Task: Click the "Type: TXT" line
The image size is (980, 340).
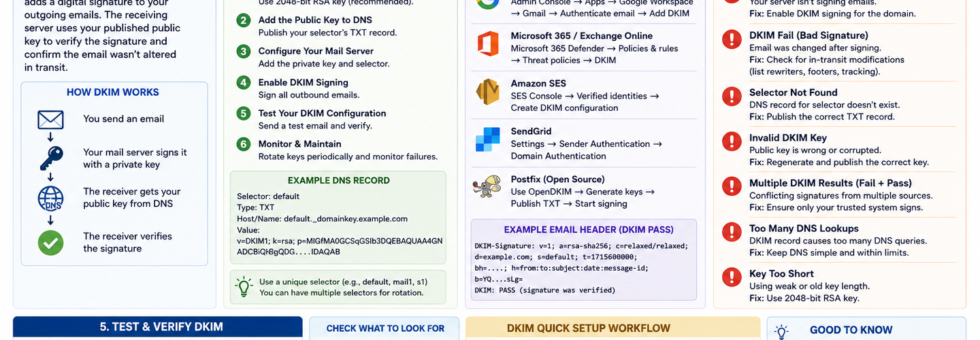Action: pyautogui.click(x=256, y=208)
